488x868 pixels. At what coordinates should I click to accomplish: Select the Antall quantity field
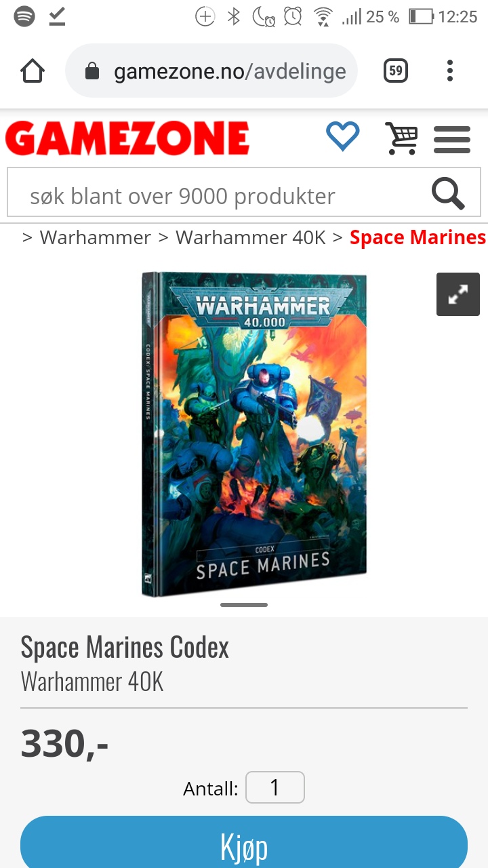[275, 787]
